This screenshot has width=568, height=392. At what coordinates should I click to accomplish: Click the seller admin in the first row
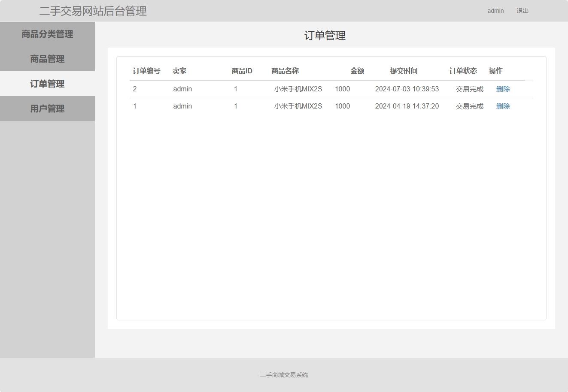[182, 89]
